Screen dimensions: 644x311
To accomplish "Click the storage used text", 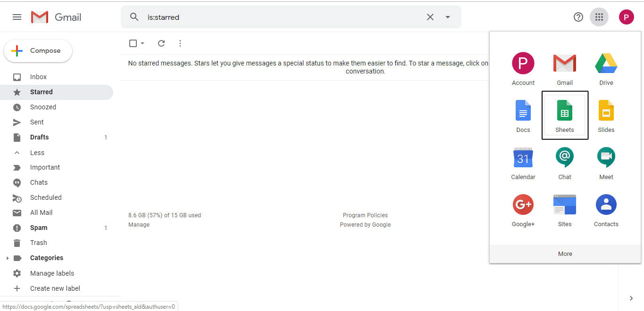I will click(x=165, y=215).
